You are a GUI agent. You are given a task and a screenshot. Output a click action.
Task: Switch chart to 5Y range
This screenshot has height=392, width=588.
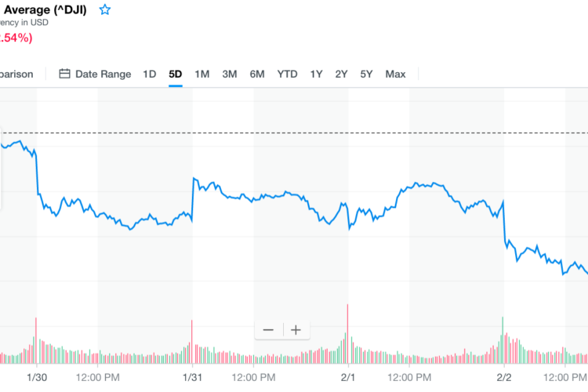click(366, 74)
